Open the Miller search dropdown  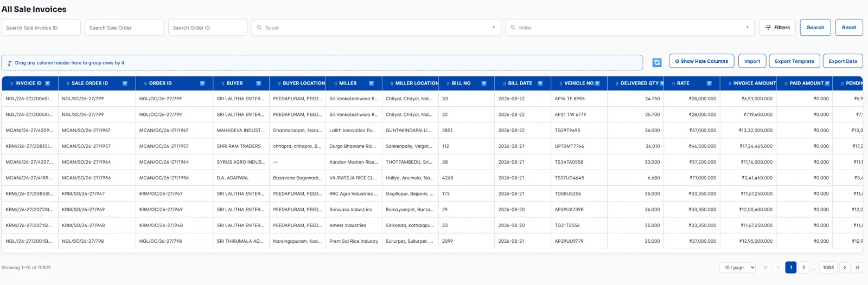(x=630, y=28)
